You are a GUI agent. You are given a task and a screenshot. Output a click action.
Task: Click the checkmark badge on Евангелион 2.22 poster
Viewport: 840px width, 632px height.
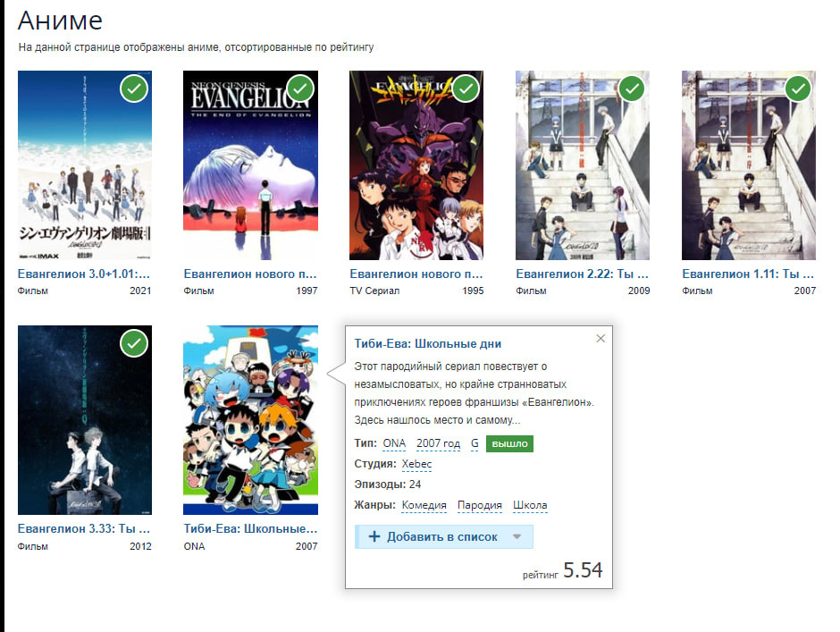pyautogui.click(x=632, y=88)
